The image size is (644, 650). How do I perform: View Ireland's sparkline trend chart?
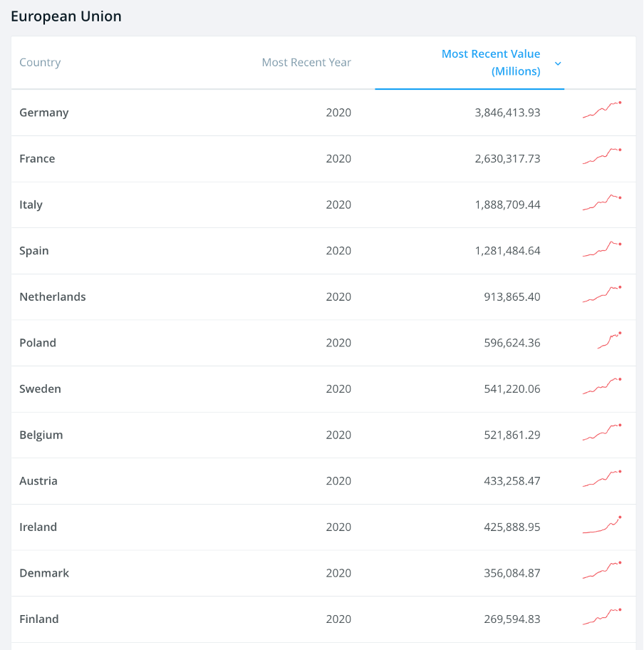pyautogui.click(x=602, y=525)
